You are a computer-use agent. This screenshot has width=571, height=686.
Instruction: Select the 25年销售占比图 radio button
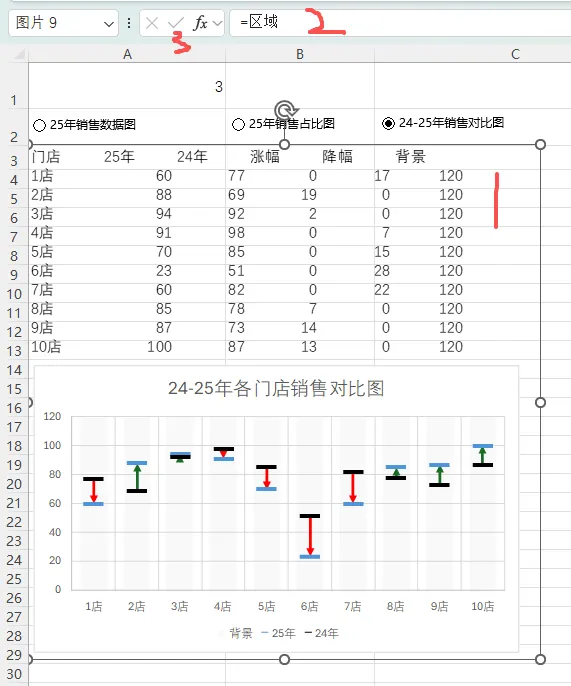(x=238, y=125)
